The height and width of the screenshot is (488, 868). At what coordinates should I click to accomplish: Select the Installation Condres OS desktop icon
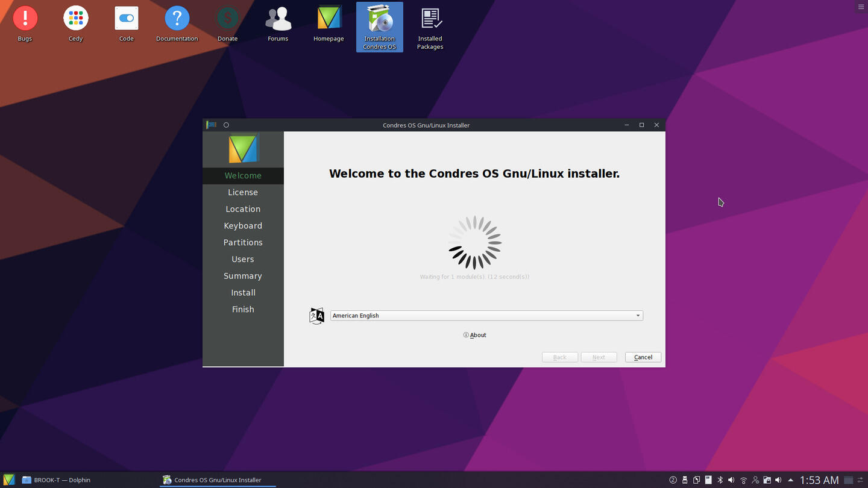click(x=379, y=27)
